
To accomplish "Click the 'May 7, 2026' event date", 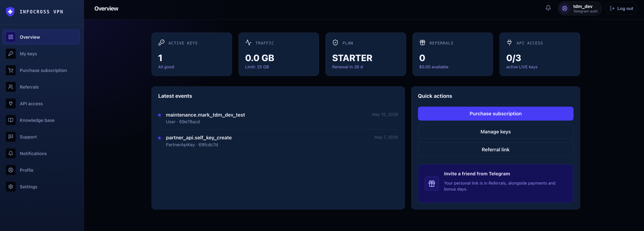I will (x=386, y=137).
